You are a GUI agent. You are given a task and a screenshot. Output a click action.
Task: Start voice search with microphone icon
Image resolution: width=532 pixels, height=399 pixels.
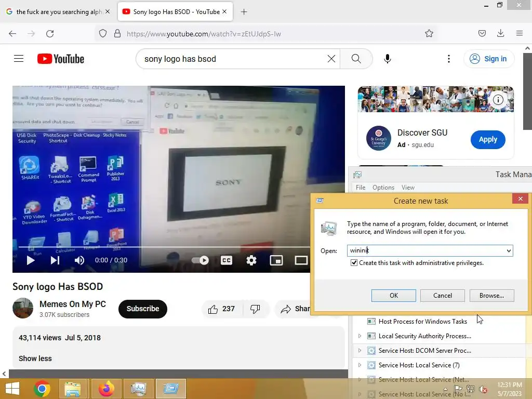point(388,59)
